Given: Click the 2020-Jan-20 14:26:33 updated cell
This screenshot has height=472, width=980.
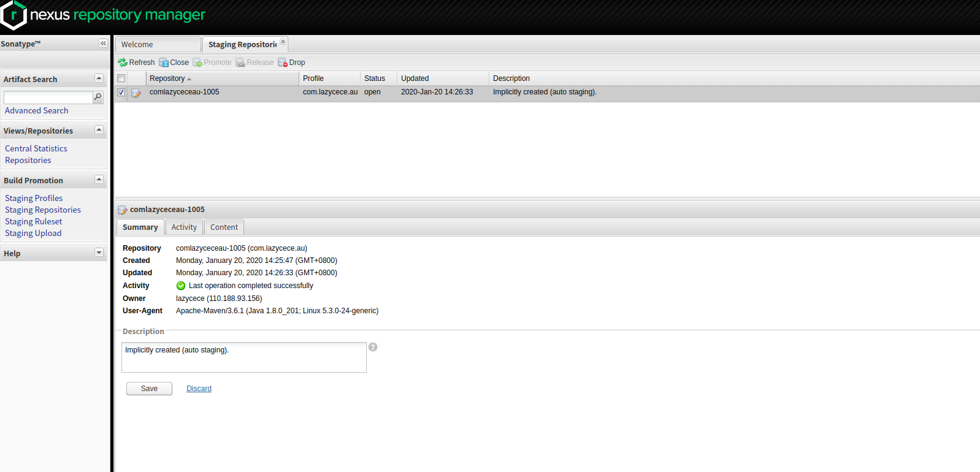Looking at the screenshot, I should (437, 92).
